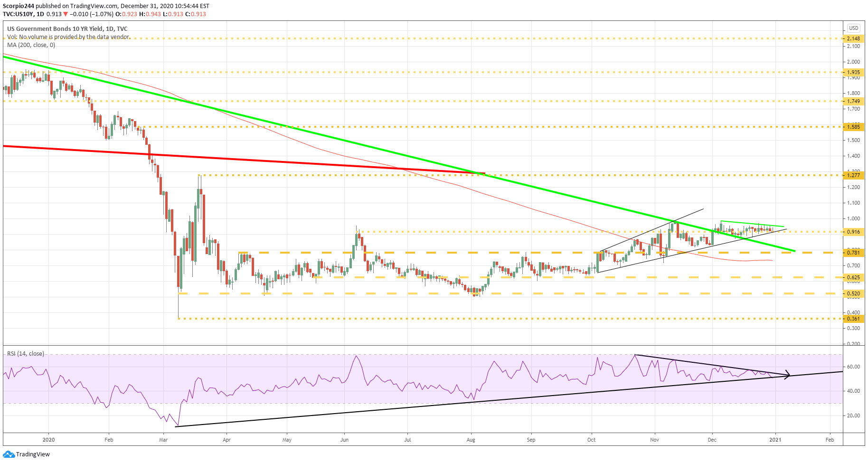Click the 0.520 price level label

[x=853, y=293]
